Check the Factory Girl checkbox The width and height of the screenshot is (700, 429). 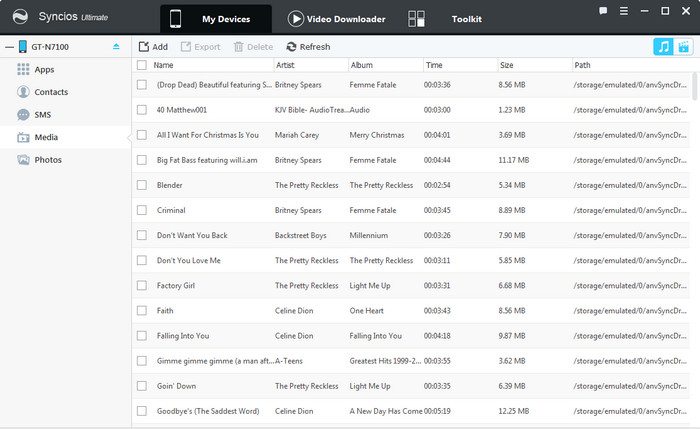point(142,285)
